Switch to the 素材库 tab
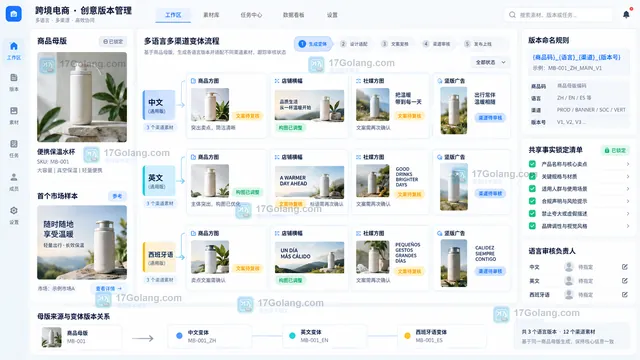The width and height of the screenshot is (640, 360). 211,15
